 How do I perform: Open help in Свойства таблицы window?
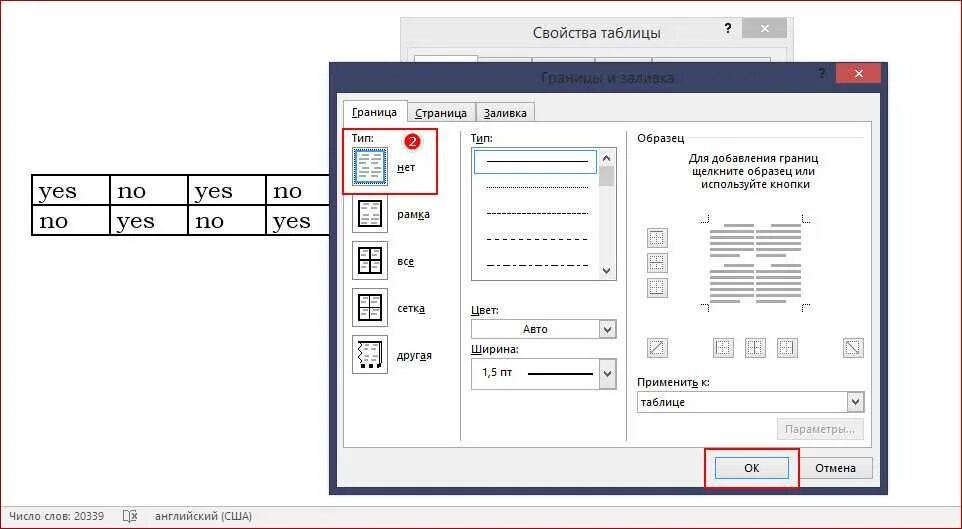click(x=728, y=28)
